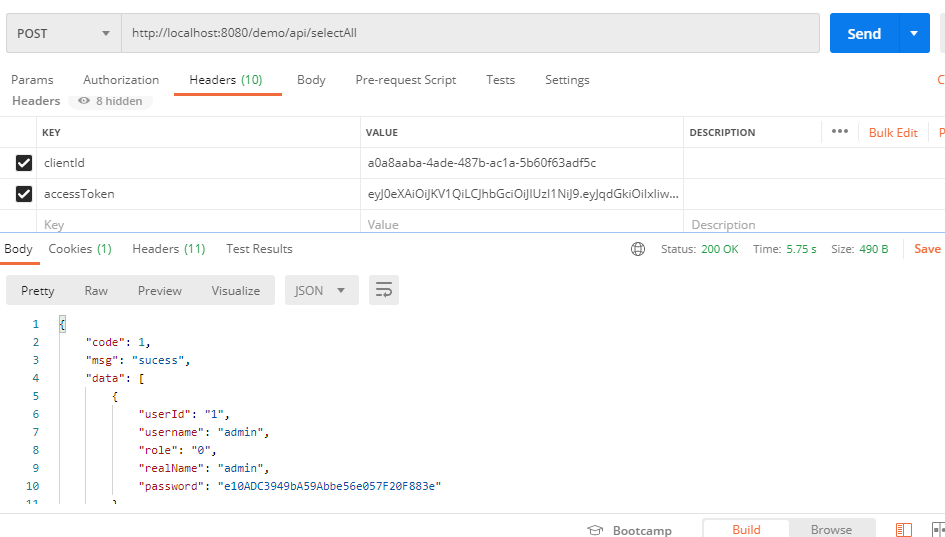
Task: Click the password hash value e10ADC3949
Action: click(x=329, y=486)
